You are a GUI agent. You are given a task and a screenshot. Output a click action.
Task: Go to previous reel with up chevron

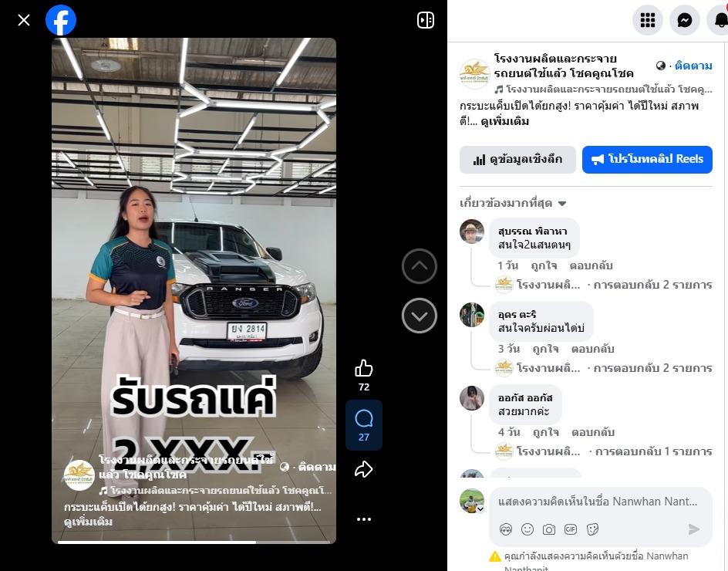[x=420, y=266]
